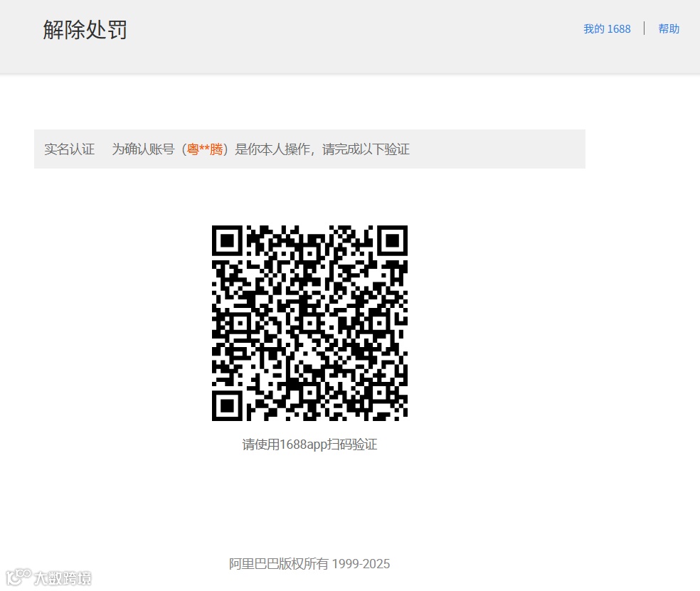Click 请使用1688app扫码验证 instruction text
Image resolution: width=700 pixels, height=591 pixels.
tap(309, 444)
